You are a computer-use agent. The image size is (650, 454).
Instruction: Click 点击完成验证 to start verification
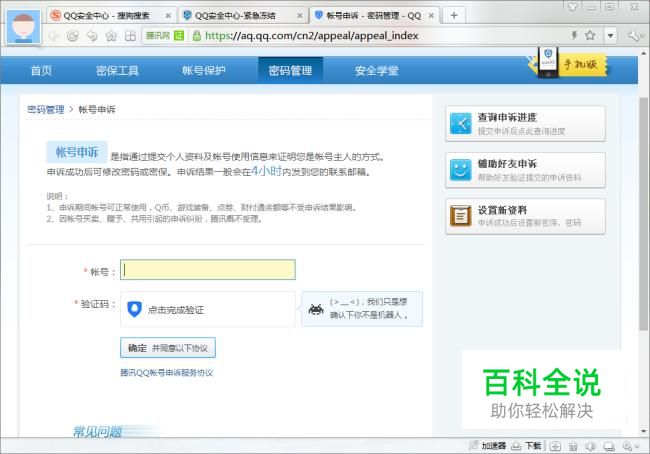pyautogui.click(x=208, y=309)
